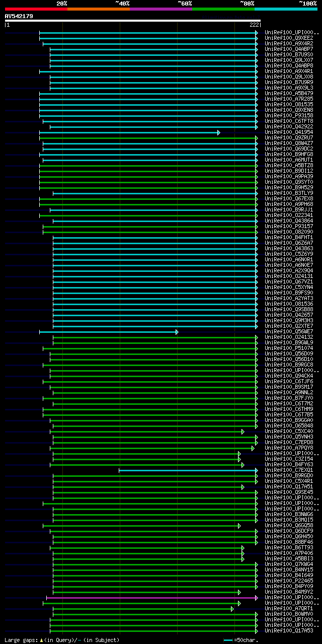322x644 pixels.
Task: Click the green alignment bar for UniRef100_Q9ZRU7
Action: (148, 138)
